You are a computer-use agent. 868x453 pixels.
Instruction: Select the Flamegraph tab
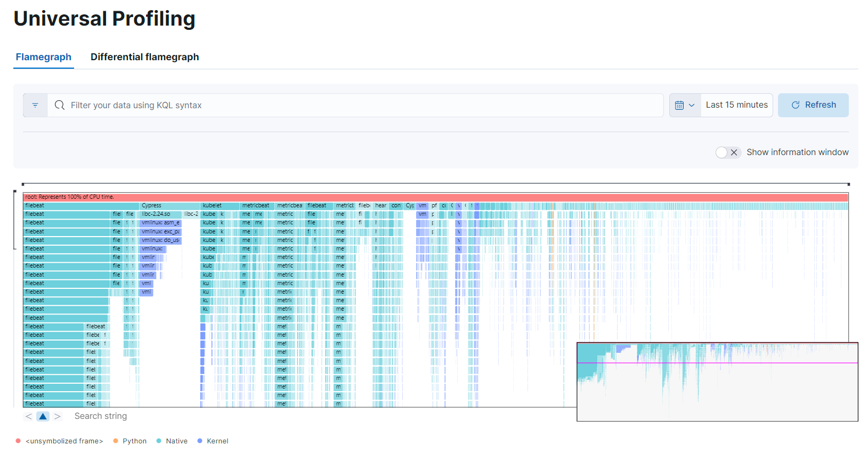click(44, 57)
